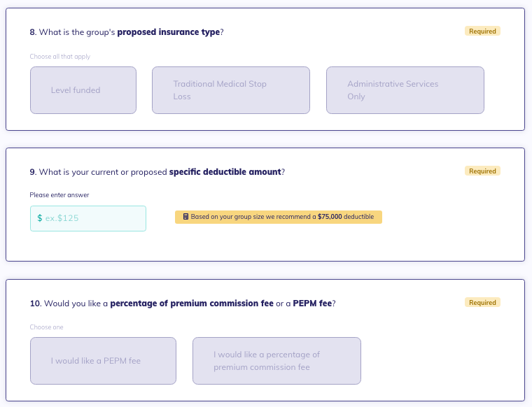Click the calculator icon in recommendation banner
This screenshot has height=407, width=532.
[185, 217]
